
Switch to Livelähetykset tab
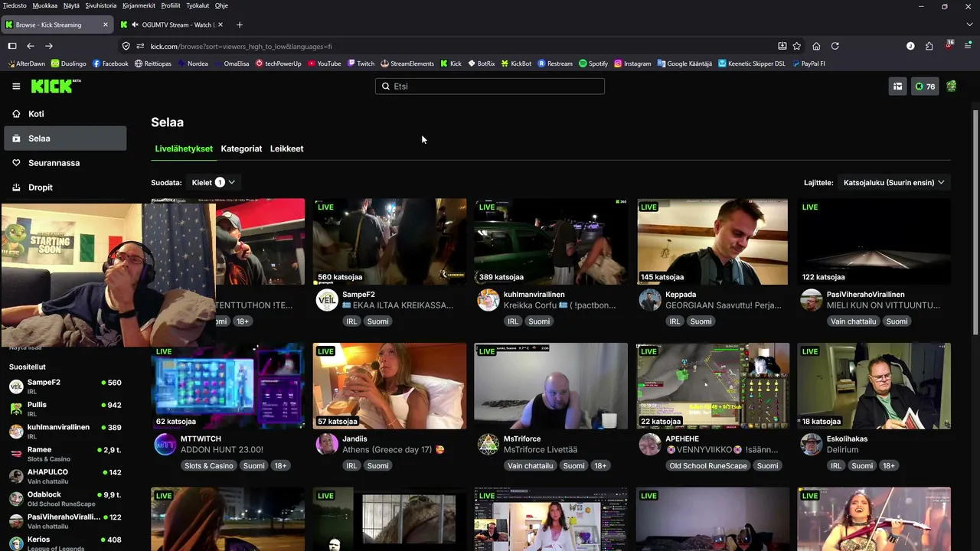[184, 148]
